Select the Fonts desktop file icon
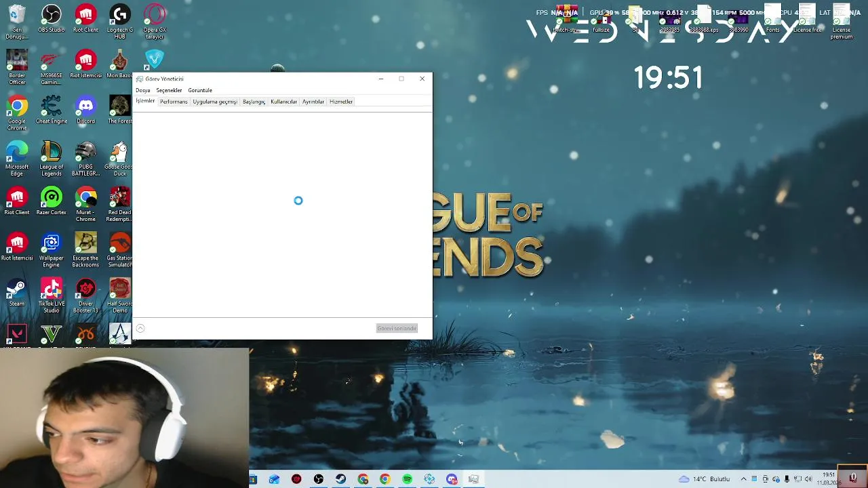This screenshot has height=488, width=868. (x=772, y=19)
